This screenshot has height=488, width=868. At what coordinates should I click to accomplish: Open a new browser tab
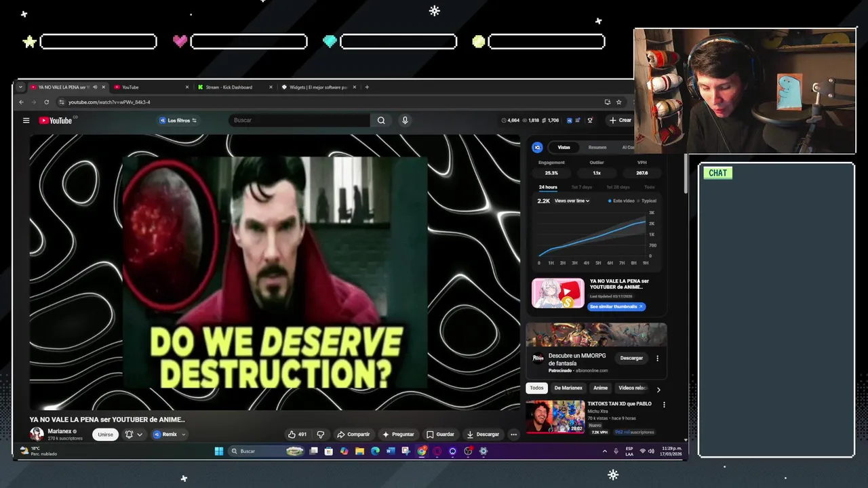367,87
